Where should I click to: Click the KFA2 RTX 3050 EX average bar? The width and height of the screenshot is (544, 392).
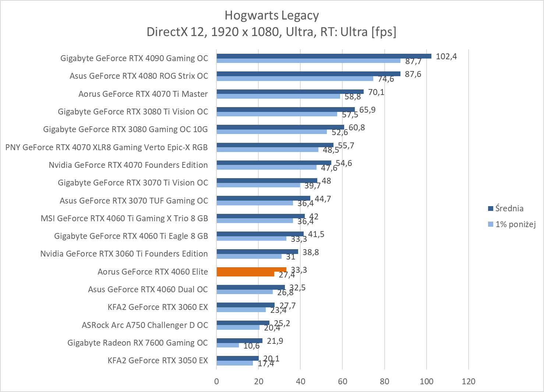237,358
